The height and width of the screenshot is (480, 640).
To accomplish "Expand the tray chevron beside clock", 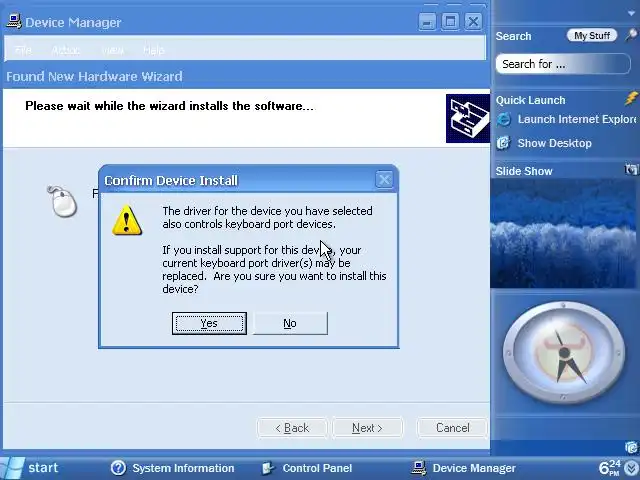I will coord(631,469).
